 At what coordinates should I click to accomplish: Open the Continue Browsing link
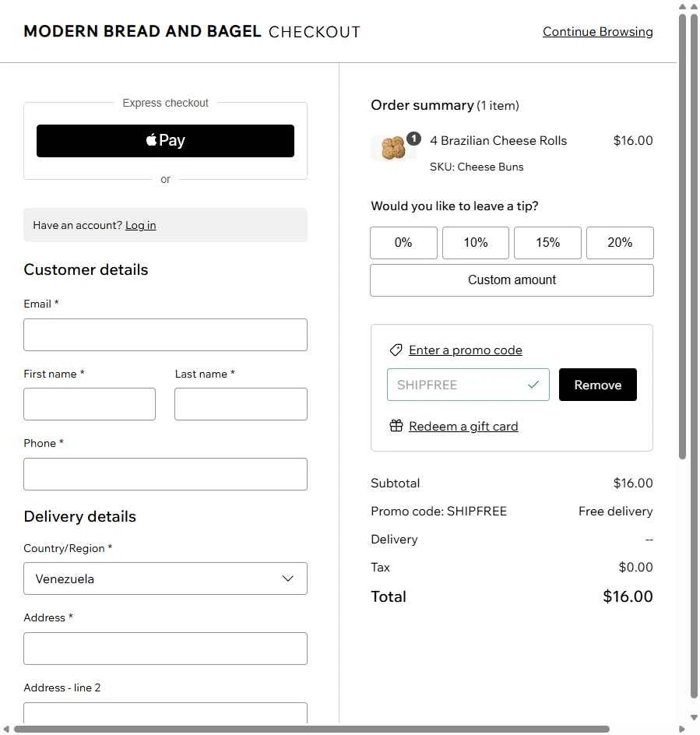click(597, 31)
